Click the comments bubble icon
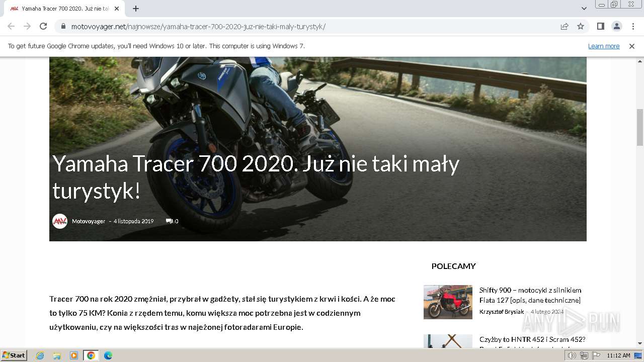 pos(169,221)
